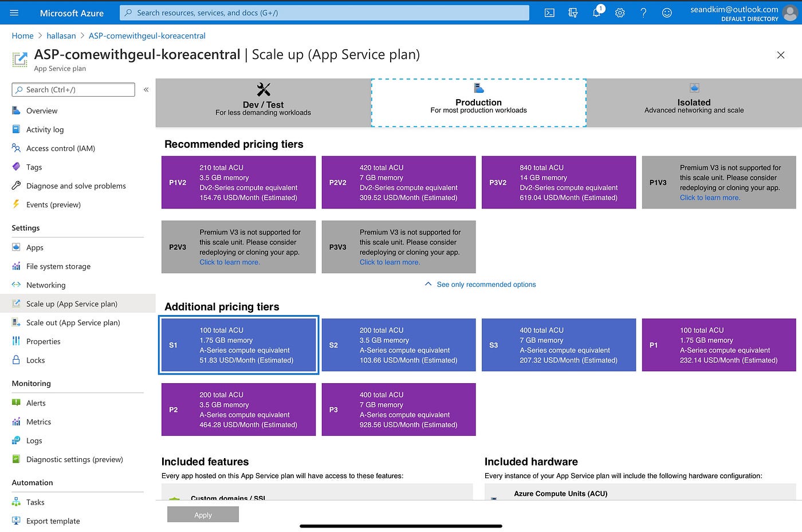Switch to the Dev / Test tab
The height and width of the screenshot is (532, 802).
pos(263,103)
